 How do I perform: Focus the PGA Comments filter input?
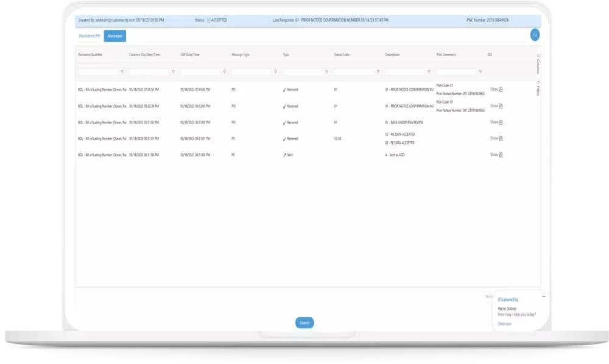[456, 72]
